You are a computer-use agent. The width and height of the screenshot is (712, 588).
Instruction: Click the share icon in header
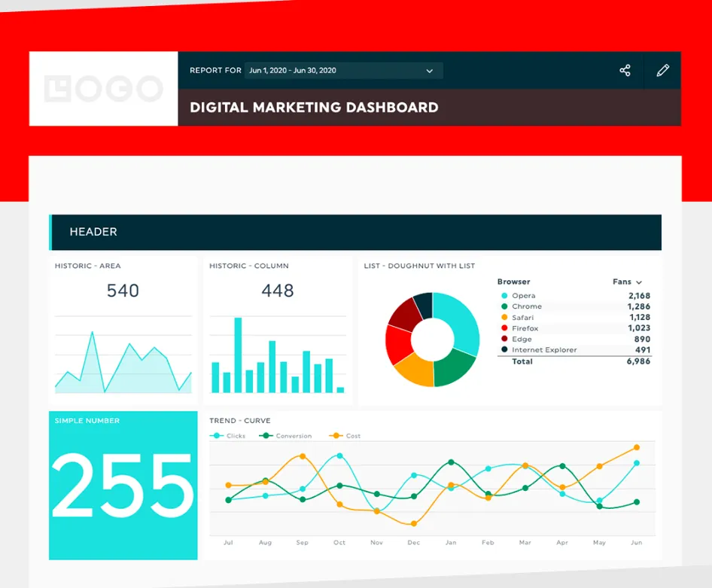pyautogui.click(x=625, y=70)
